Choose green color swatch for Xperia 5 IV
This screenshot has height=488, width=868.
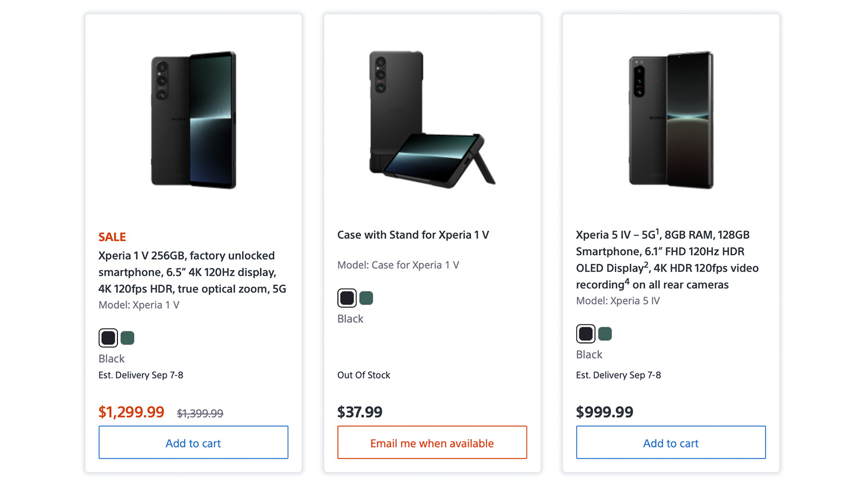click(x=605, y=334)
